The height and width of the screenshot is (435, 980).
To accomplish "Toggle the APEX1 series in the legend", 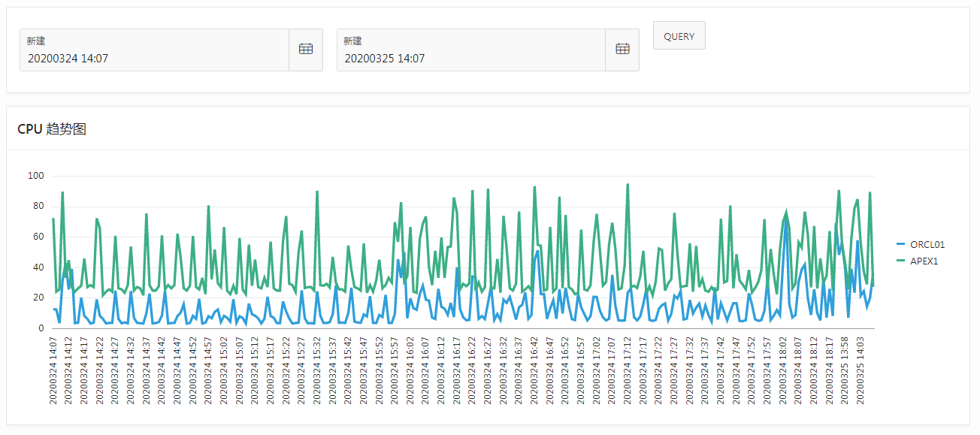I will (924, 261).
